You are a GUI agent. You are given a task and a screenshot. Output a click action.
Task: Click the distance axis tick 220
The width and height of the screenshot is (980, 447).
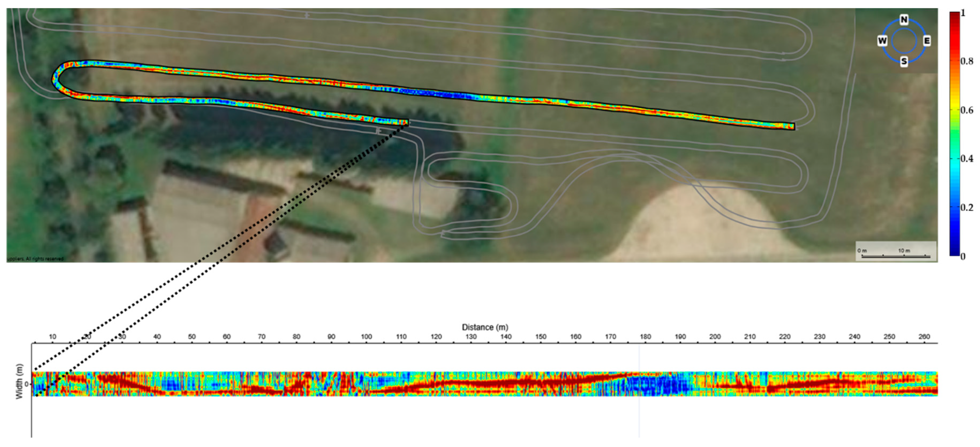pyautogui.click(x=785, y=337)
